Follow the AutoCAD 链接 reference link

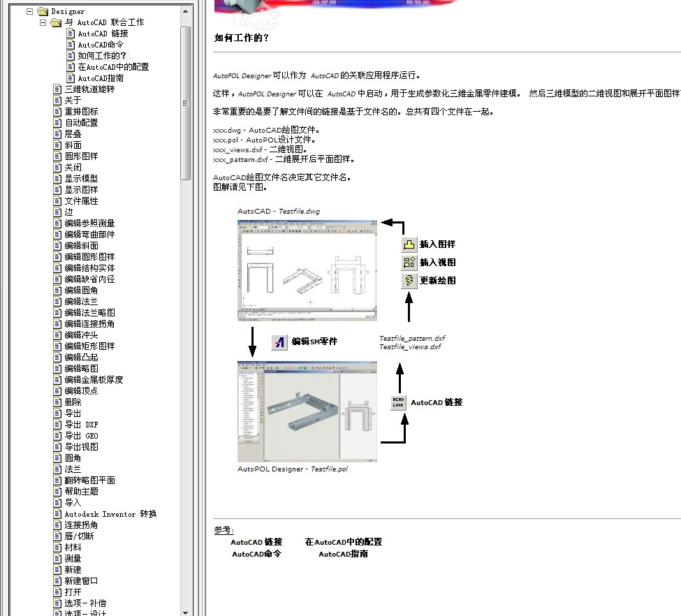coord(256,542)
